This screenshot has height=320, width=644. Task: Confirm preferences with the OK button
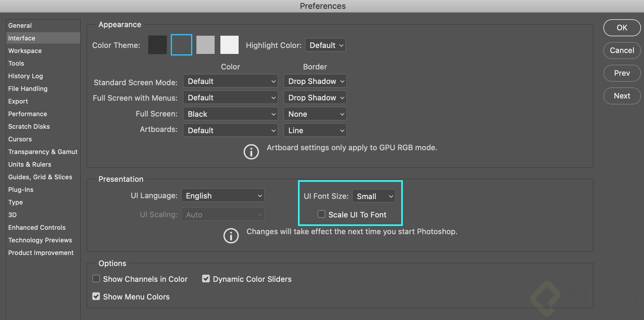[x=622, y=28]
